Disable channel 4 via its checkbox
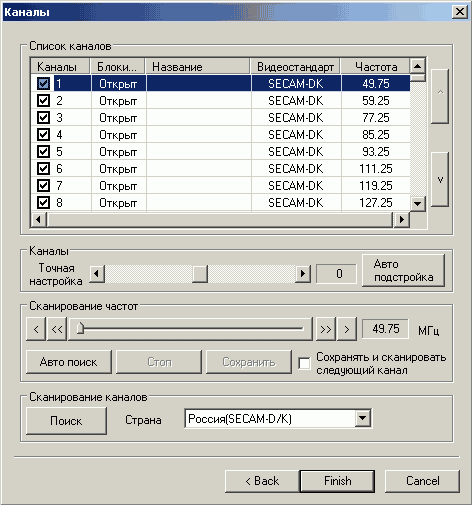 click(43, 134)
